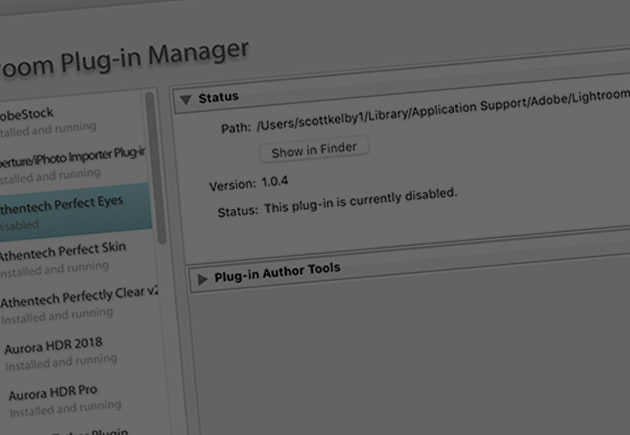Collapse the Status section triangle
Screen dimensions: 630x435
pos(186,99)
